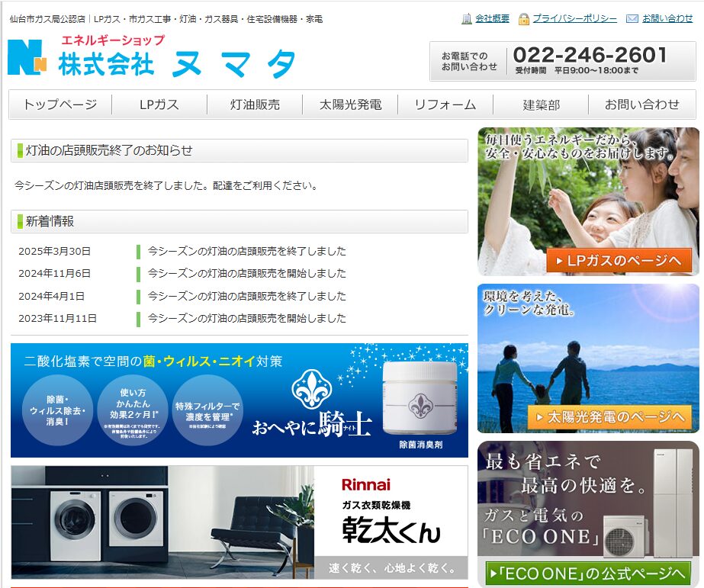Screen dimensions: 704x588
Task: Open プライバシーポリシー link
Action: [x=575, y=18]
